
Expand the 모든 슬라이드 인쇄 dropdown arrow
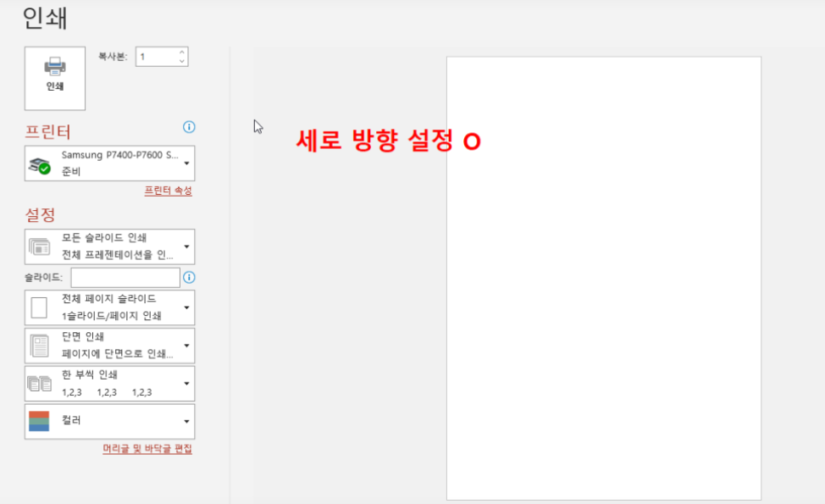(x=185, y=246)
